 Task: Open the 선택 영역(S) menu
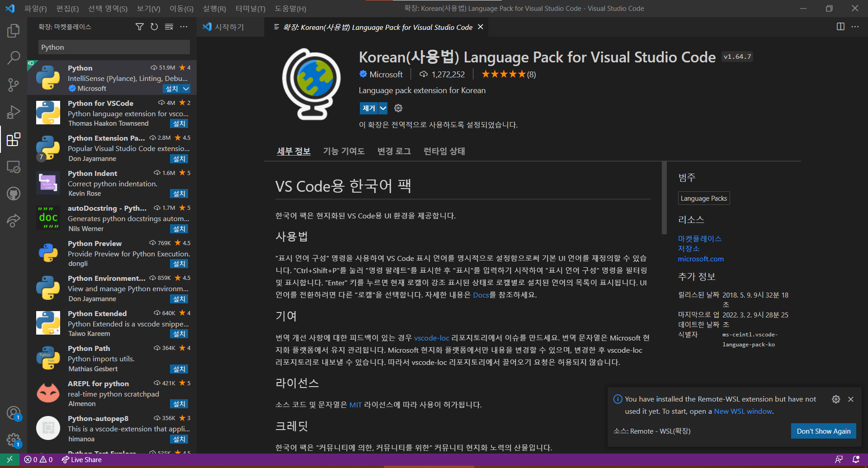(x=108, y=9)
